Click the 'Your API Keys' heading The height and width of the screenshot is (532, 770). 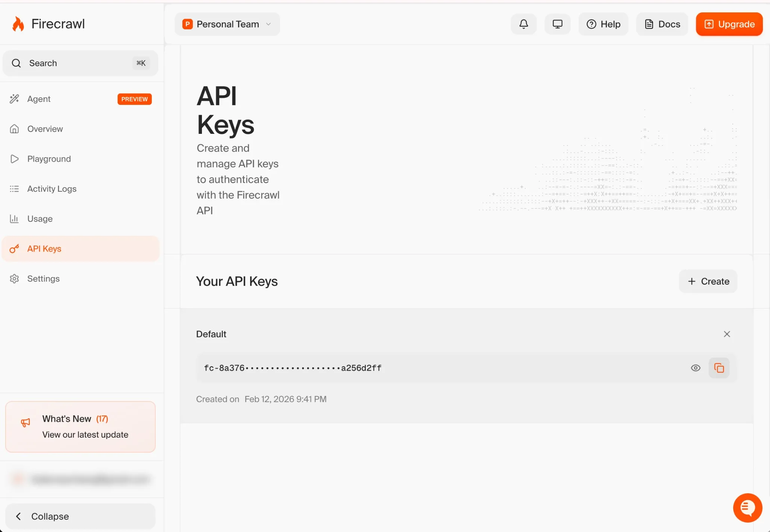click(236, 281)
